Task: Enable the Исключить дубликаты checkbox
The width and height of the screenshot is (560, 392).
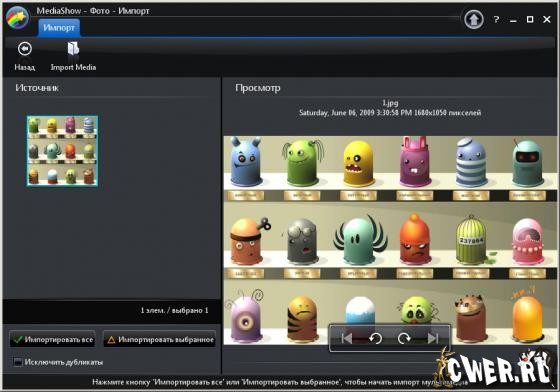Action: 18,362
